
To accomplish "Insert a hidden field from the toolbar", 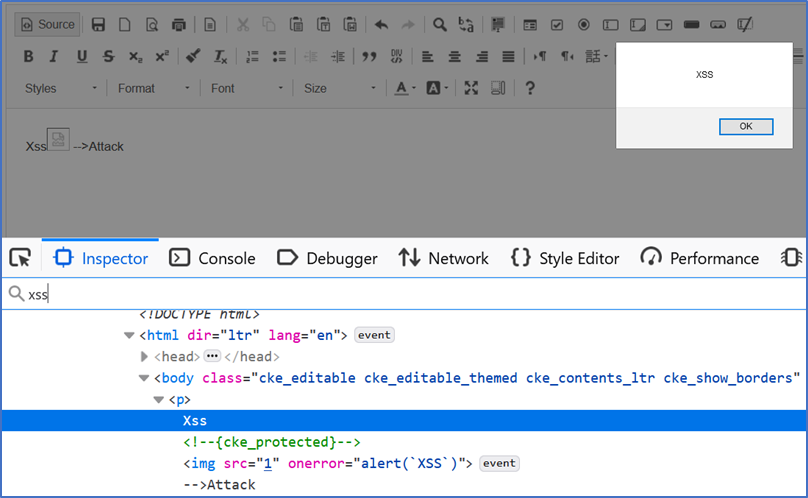I will 745,24.
